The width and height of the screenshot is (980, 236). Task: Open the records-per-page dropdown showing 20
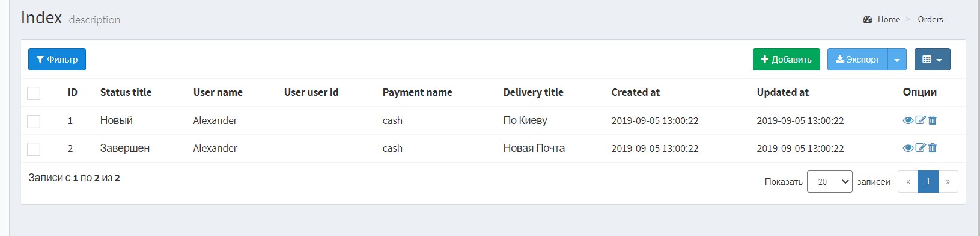pyautogui.click(x=829, y=182)
